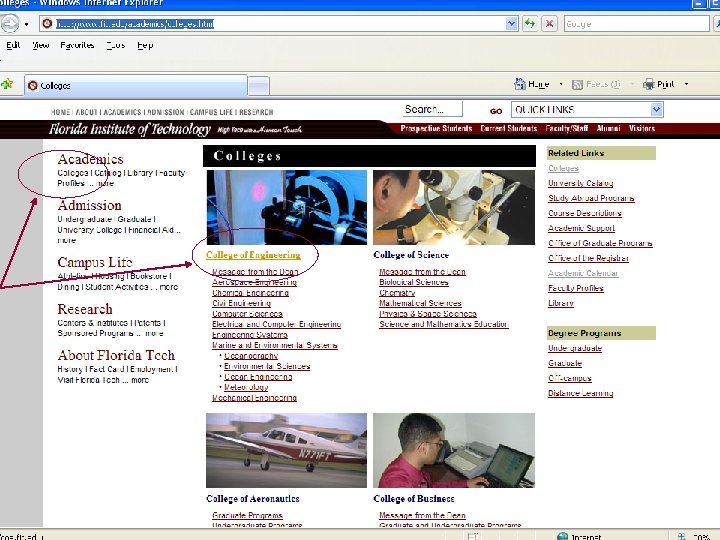Image resolution: width=720 pixels, height=540 pixels.
Task: Open the Distance Learning link
Action: pos(580,394)
